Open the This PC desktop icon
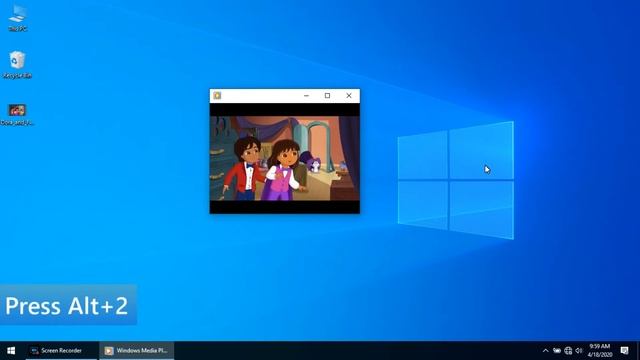Image resolution: width=640 pixels, height=360 pixels. pos(18,18)
